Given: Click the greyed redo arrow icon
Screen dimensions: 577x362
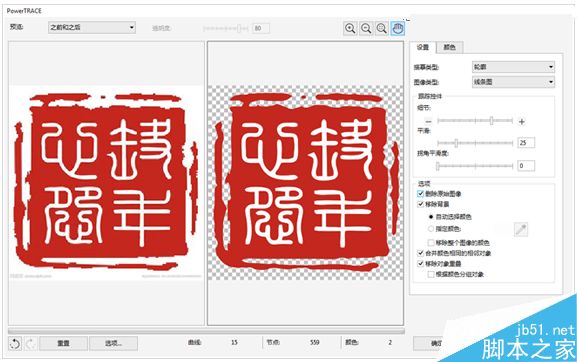Looking at the screenshot, I should pos(31,344).
